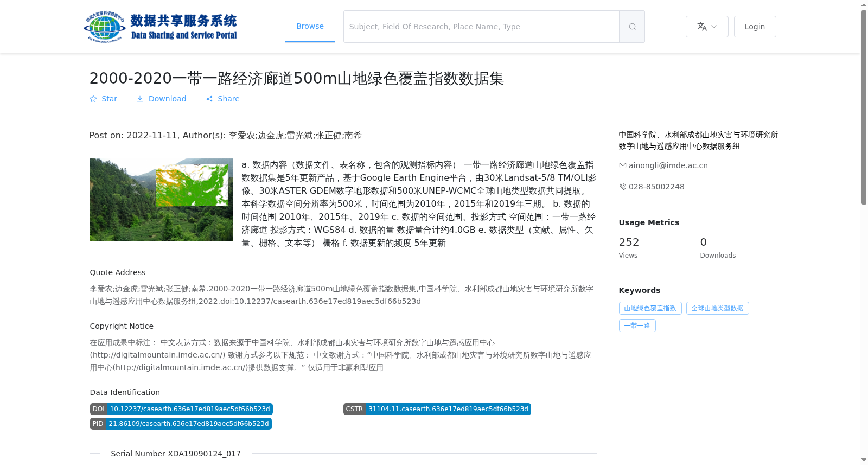Select keyword tag 山地绿色覆盖指数
Image resolution: width=868 pixels, height=465 pixels.
[x=650, y=308]
